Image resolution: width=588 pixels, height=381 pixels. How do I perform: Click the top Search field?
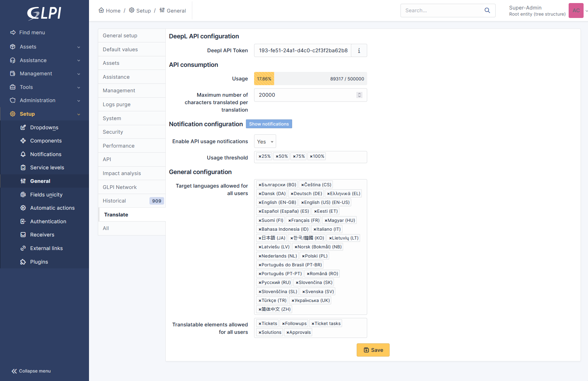click(x=448, y=11)
